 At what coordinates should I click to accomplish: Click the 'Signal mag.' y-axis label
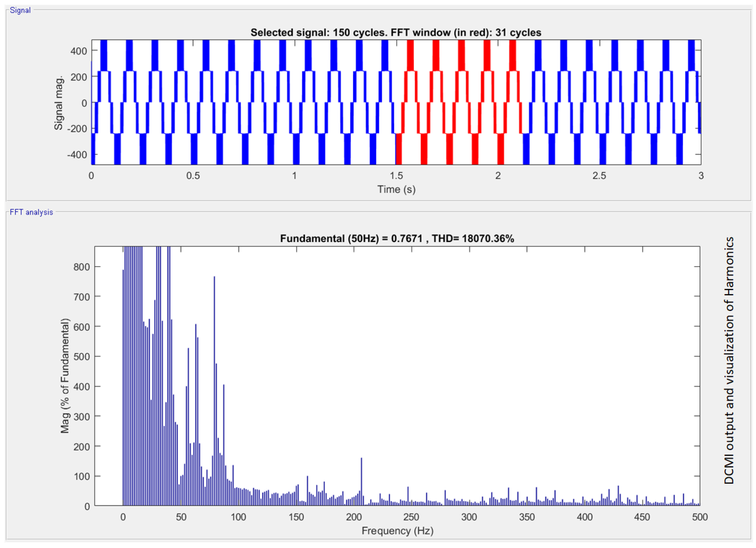coord(59,103)
